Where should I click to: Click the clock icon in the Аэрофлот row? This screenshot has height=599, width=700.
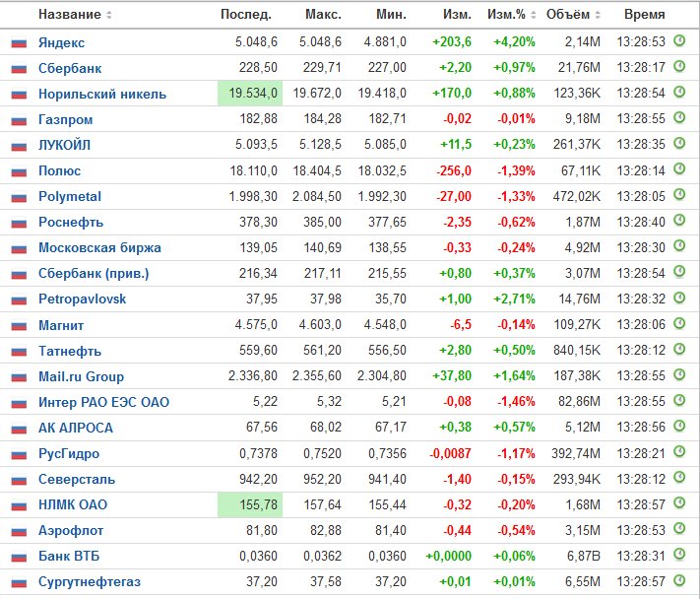pos(679,529)
